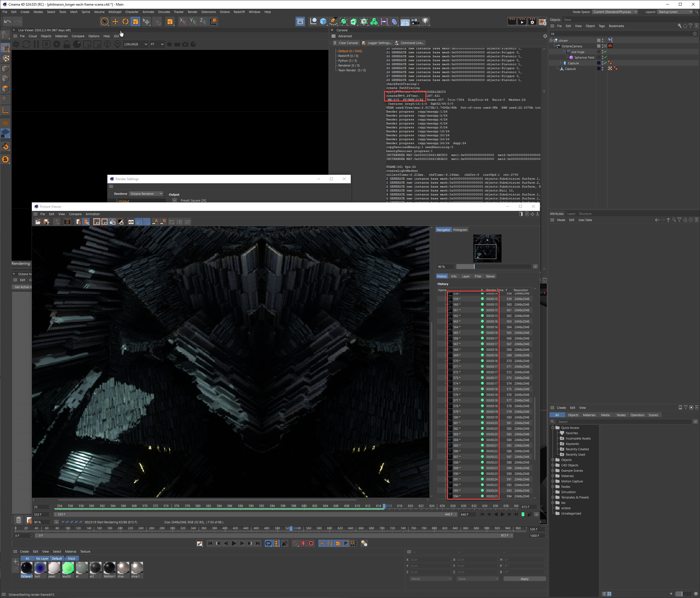
Task: Open the MoGraph menu
Action: (115, 12)
